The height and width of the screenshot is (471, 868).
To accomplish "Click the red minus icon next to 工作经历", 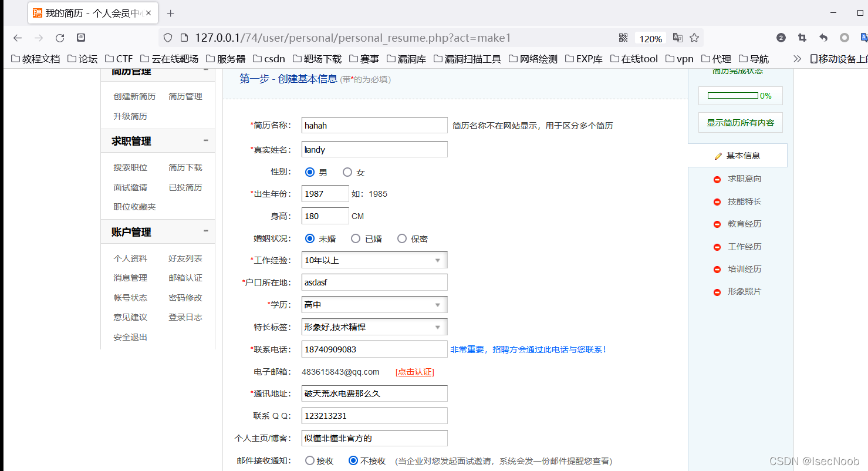I will tap(717, 247).
